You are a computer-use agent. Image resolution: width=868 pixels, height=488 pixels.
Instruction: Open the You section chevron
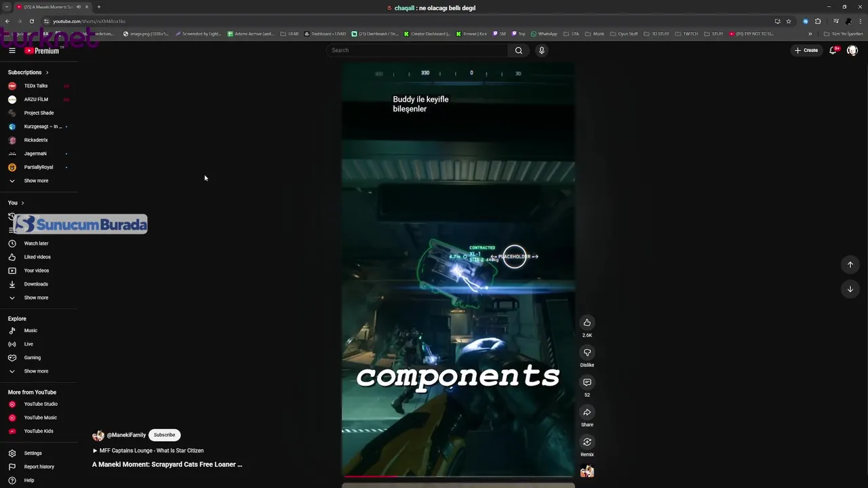click(22, 203)
